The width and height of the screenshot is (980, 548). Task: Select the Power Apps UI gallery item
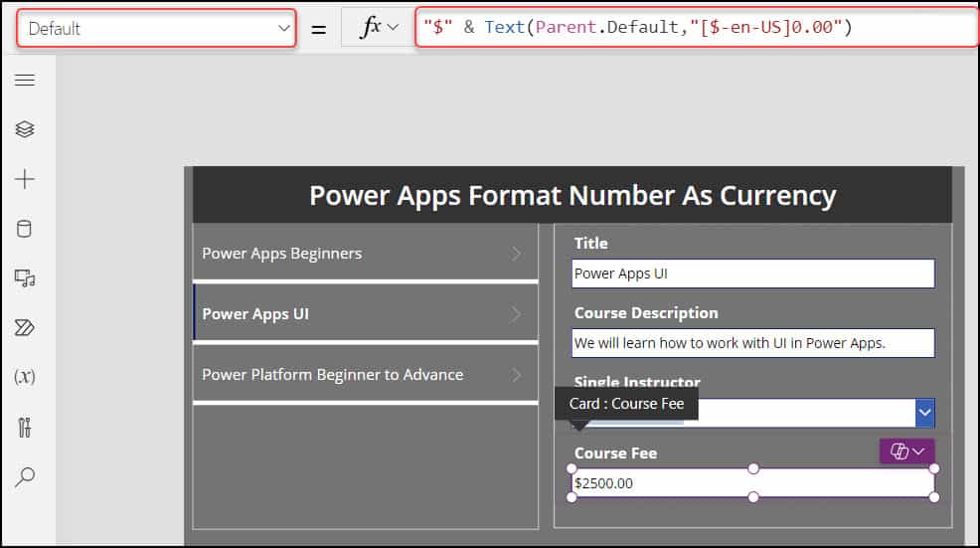[x=366, y=313]
